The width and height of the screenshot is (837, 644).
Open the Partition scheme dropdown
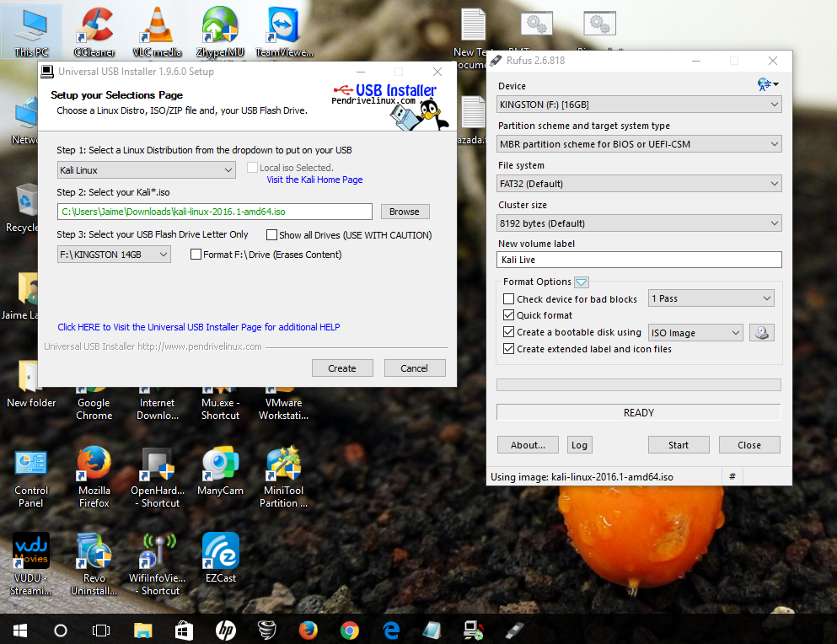point(639,144)
